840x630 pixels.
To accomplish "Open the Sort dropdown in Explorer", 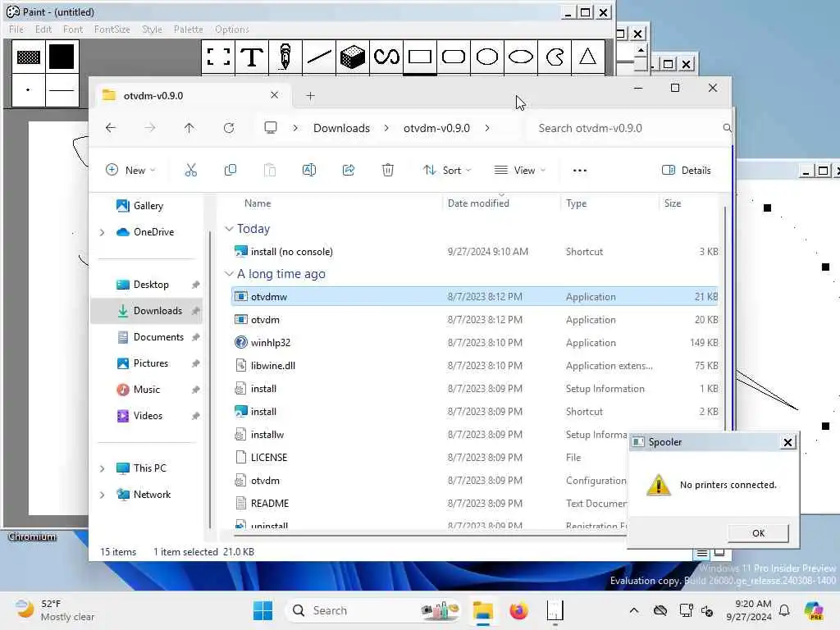I will pyautogui.click(x=447, y=171).
